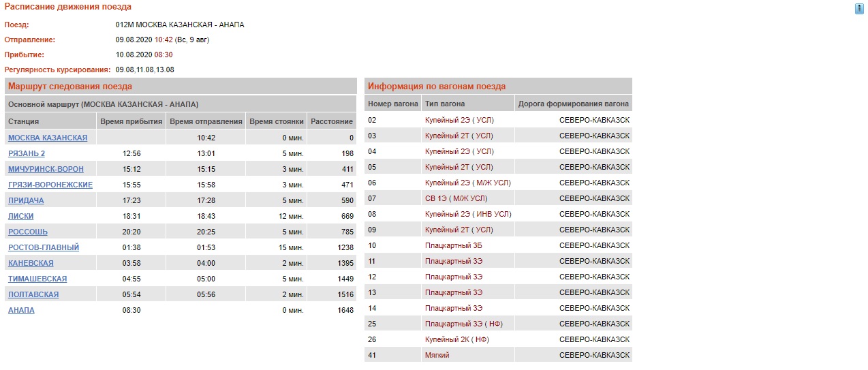Click the РОССОШЬ station link
Viewport: 868px width, 370px height.
tap(28, 232)
